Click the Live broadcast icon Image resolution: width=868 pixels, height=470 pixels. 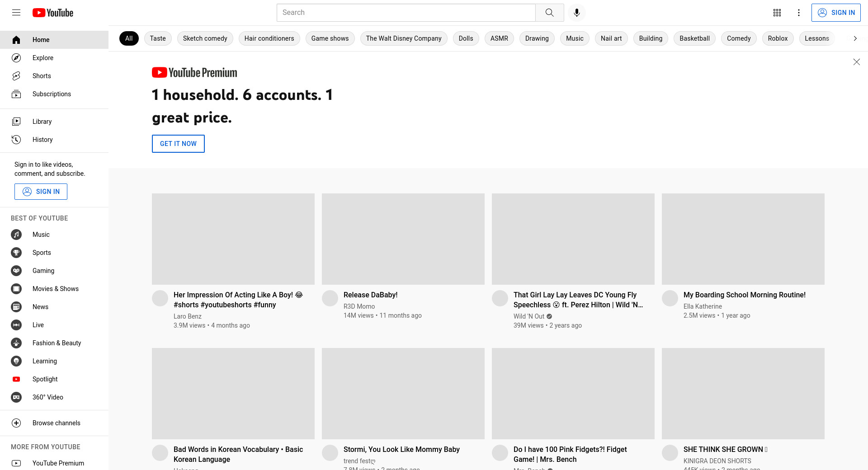click(16, 325)
